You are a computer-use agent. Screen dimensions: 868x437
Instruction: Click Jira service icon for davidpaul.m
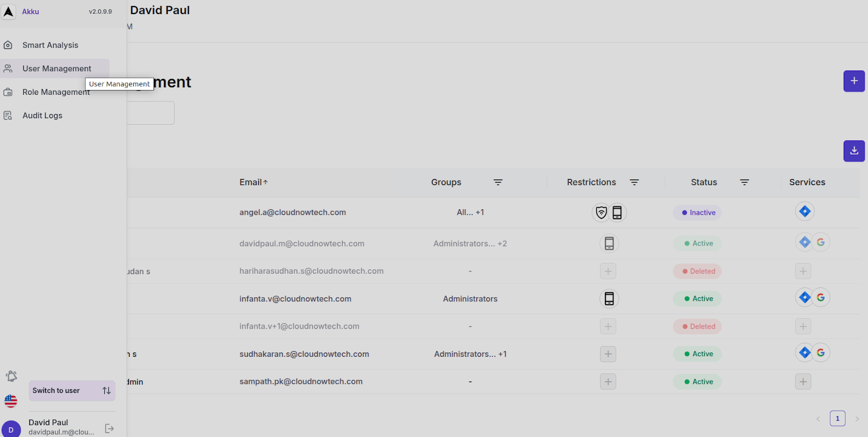pyautogui.click(x=805, y=242)
